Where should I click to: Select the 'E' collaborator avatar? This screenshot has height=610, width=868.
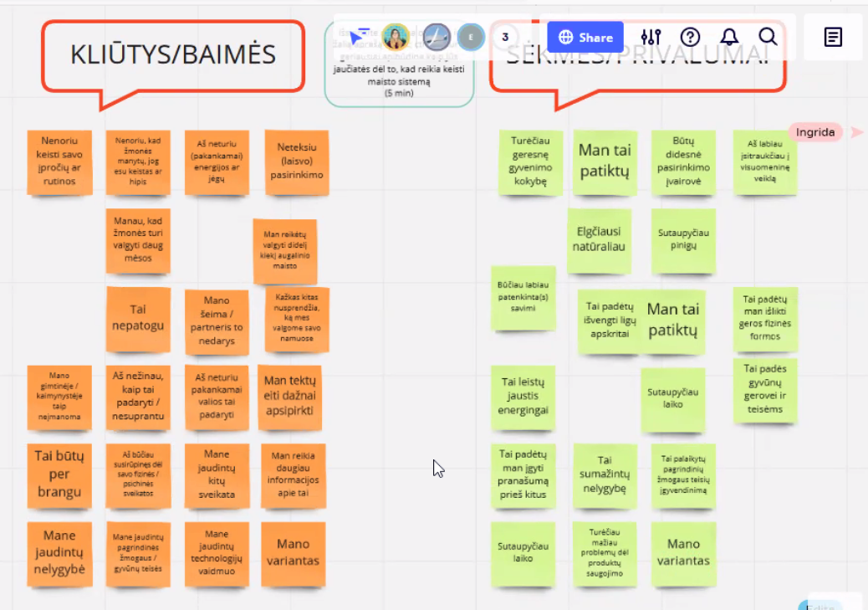click(x=471, y=37)
